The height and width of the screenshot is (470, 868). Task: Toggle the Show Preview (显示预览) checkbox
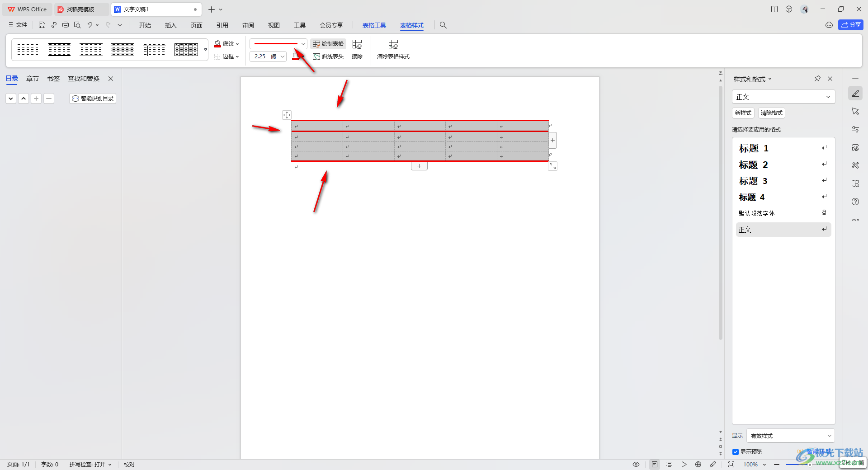(x=736, y=452)
